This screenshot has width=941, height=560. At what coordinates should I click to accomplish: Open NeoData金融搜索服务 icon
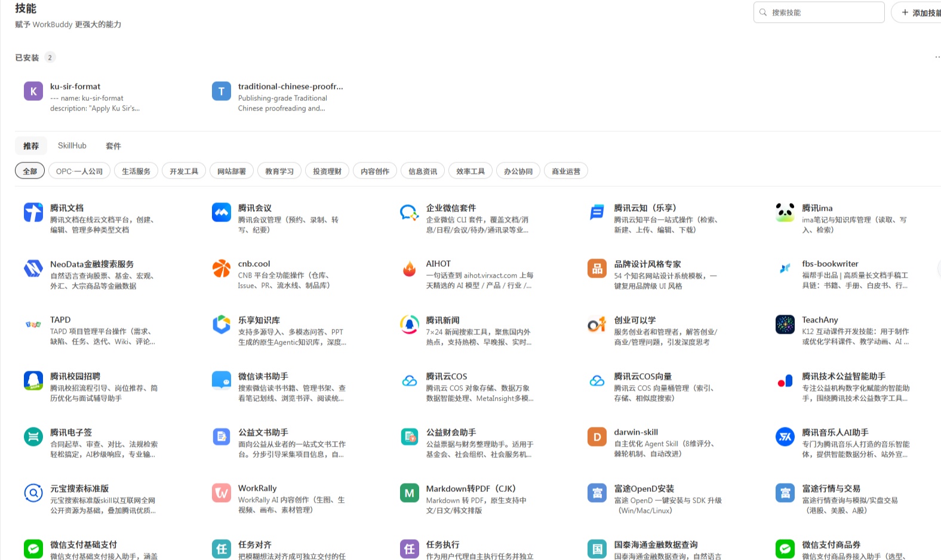(33, 268)
